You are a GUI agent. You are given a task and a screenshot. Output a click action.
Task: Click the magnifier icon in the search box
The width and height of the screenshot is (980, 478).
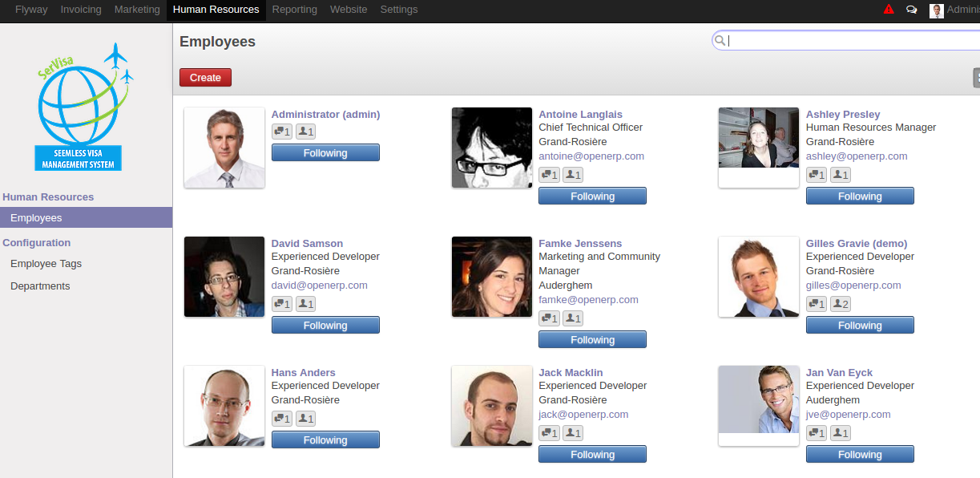720,40
